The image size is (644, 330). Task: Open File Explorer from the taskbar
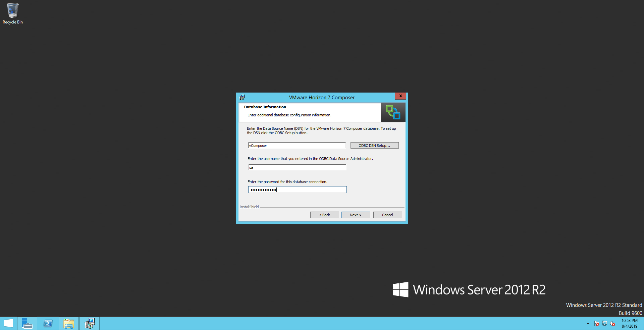click(69, 323)
